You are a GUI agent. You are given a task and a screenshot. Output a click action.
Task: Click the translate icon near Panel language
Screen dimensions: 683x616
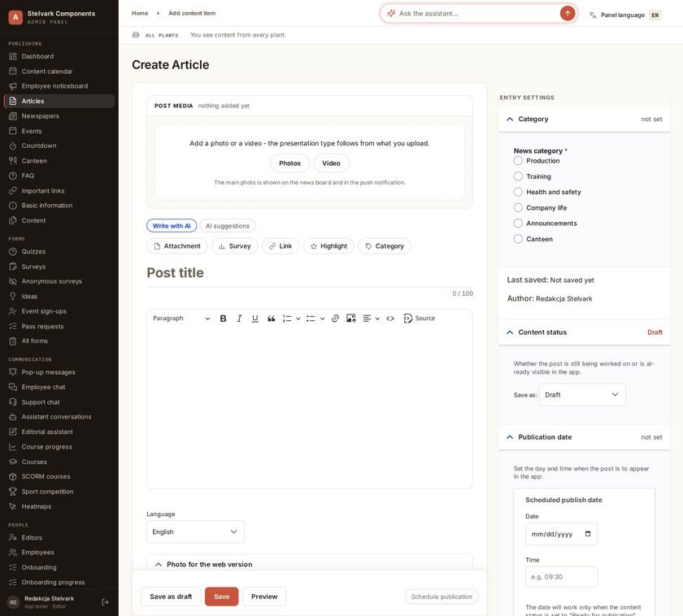tap(593, 15)
